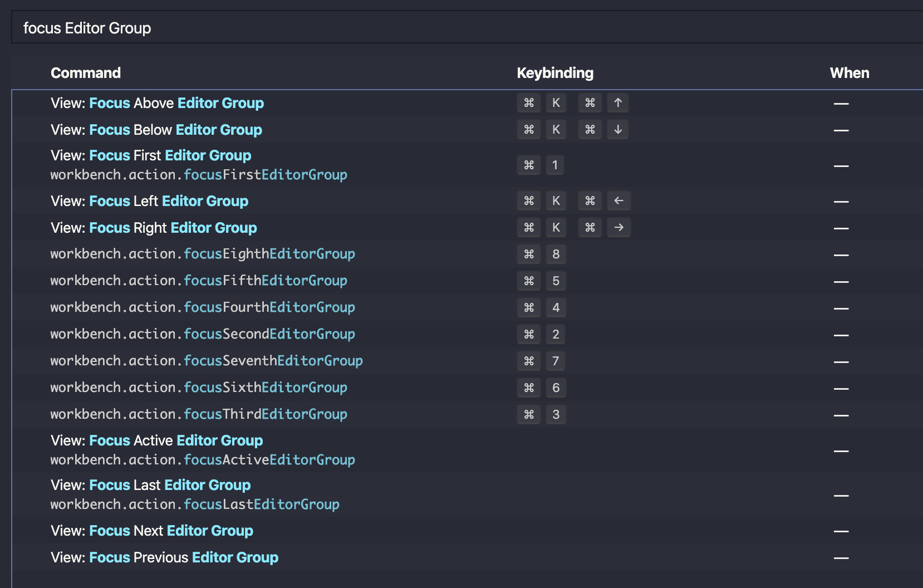Sort the list using the Command column header
Image resolution: width=923 pixels, height=588 pixels.
85,72
